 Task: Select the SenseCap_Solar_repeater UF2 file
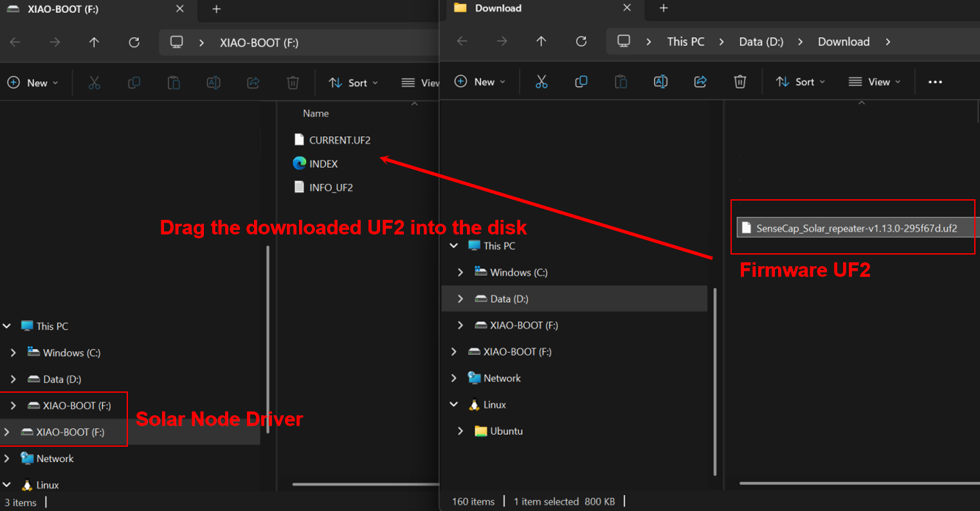(x=856, y=228)
